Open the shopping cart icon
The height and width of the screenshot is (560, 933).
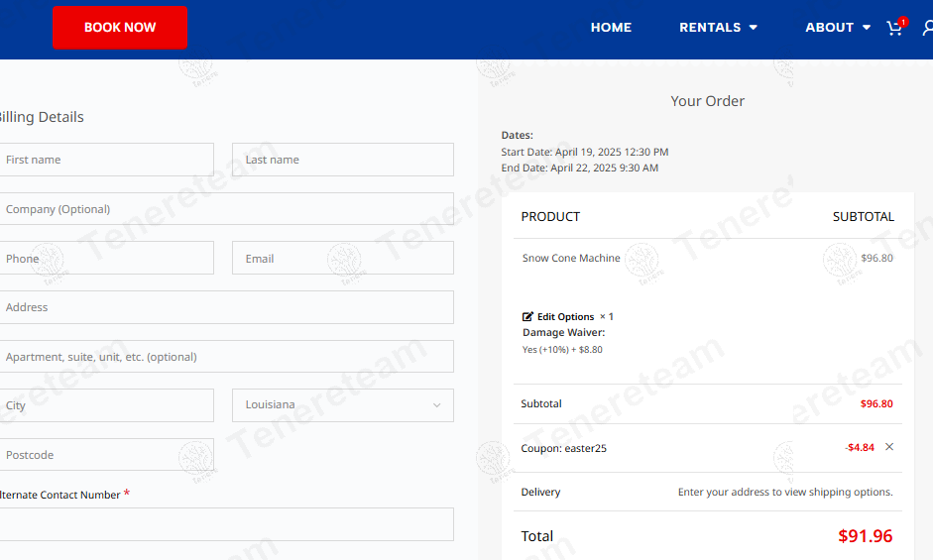click(894, 28)
